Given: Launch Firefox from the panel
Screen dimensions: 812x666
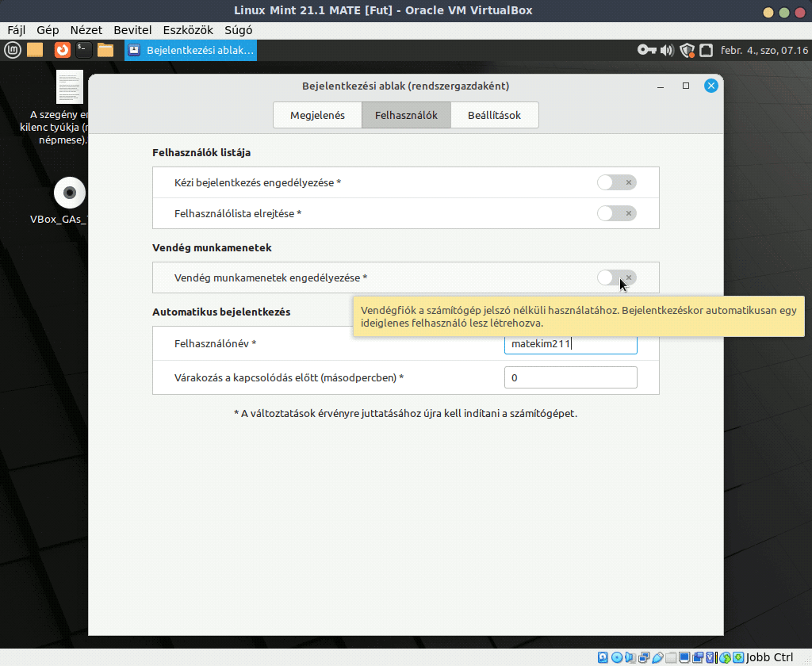Looking at the screenshot, I should [62, 50].
